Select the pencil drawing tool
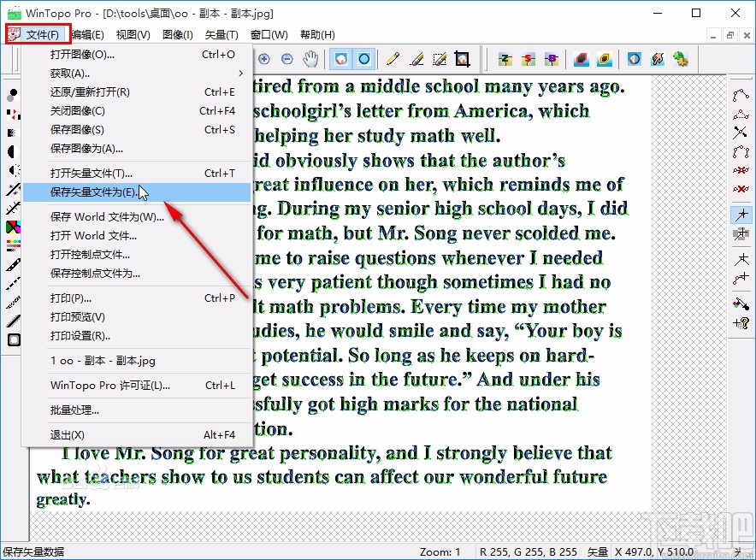Viewport: 756px width, 560px height. tap(393, 59)
